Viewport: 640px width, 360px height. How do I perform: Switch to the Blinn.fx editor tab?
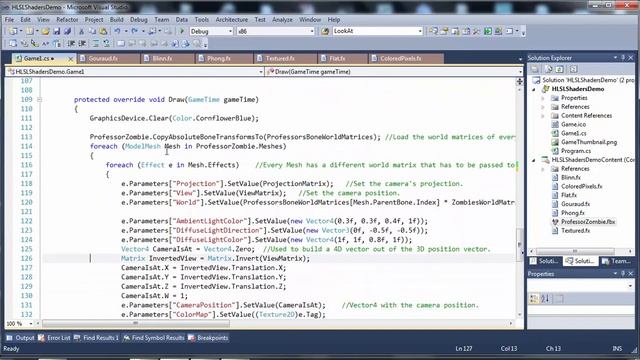click(168, 59)
